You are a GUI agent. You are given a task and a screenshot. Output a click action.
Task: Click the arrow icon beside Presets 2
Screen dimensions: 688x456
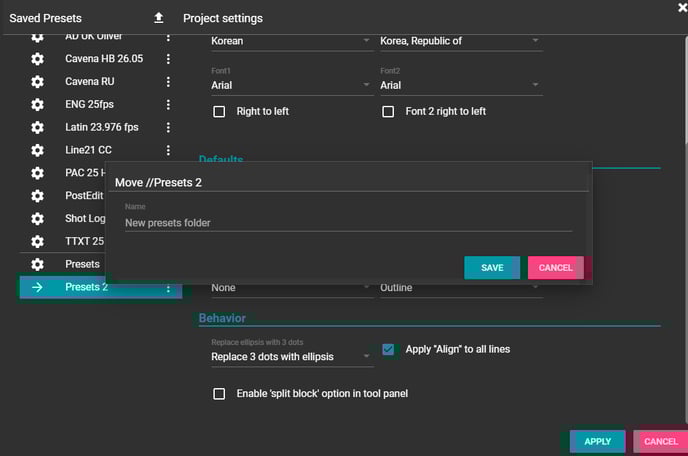(x=37, y=288)
